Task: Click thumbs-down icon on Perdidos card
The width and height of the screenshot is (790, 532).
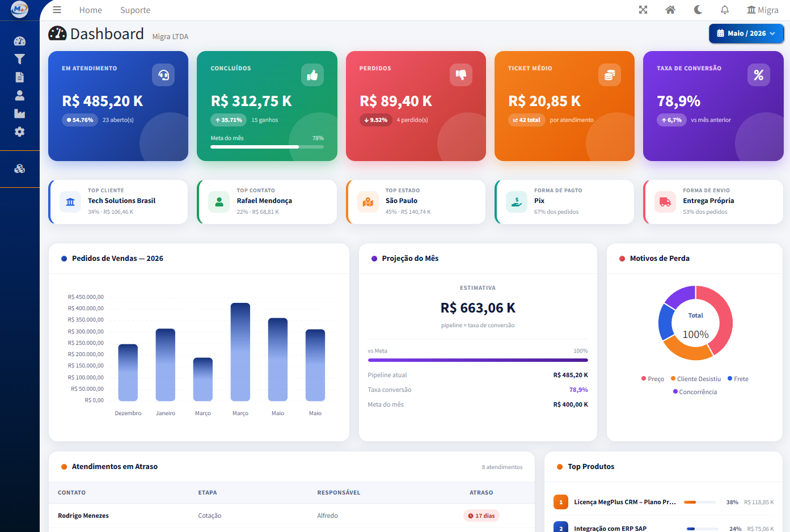Action: point(461,75)
